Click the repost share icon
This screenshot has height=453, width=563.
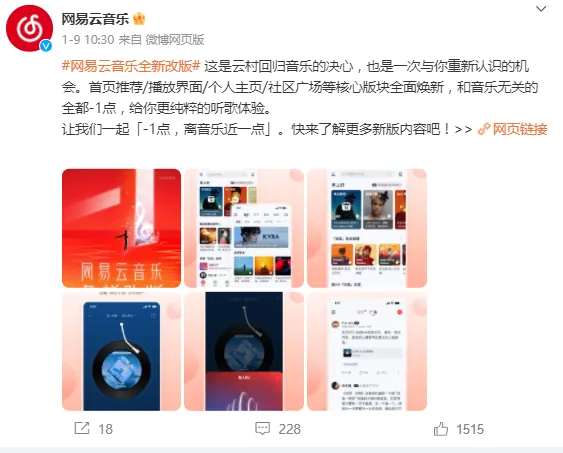[82, 428]
